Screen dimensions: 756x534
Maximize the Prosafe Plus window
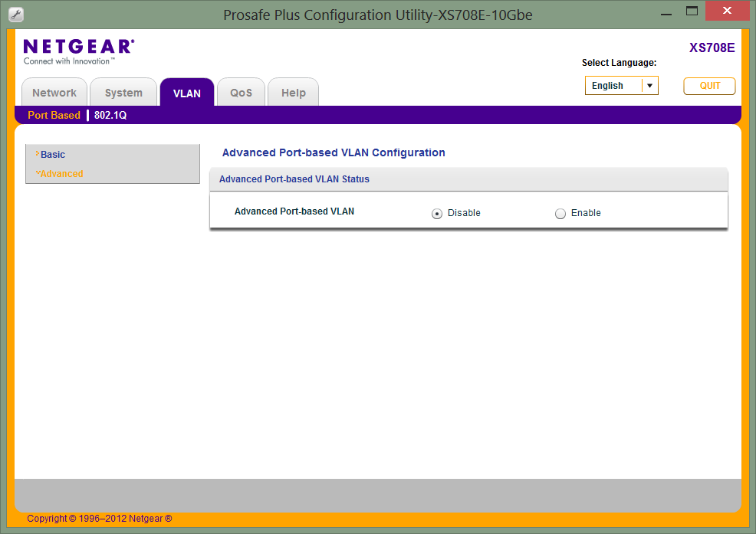[692, 11]
